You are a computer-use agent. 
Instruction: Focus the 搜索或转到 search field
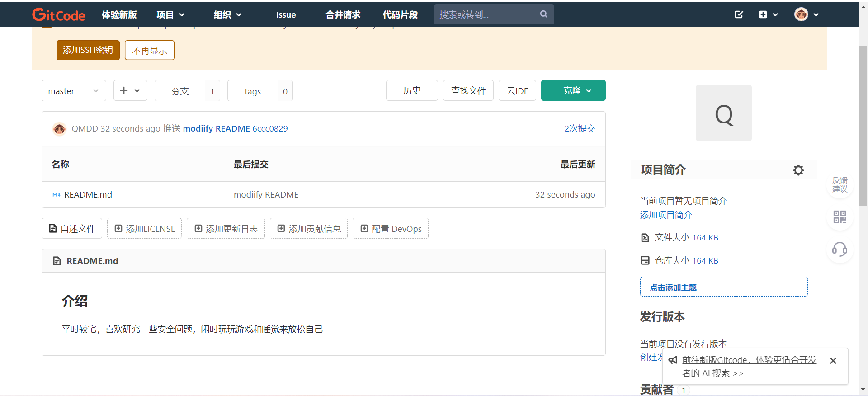tap(494, 14)
